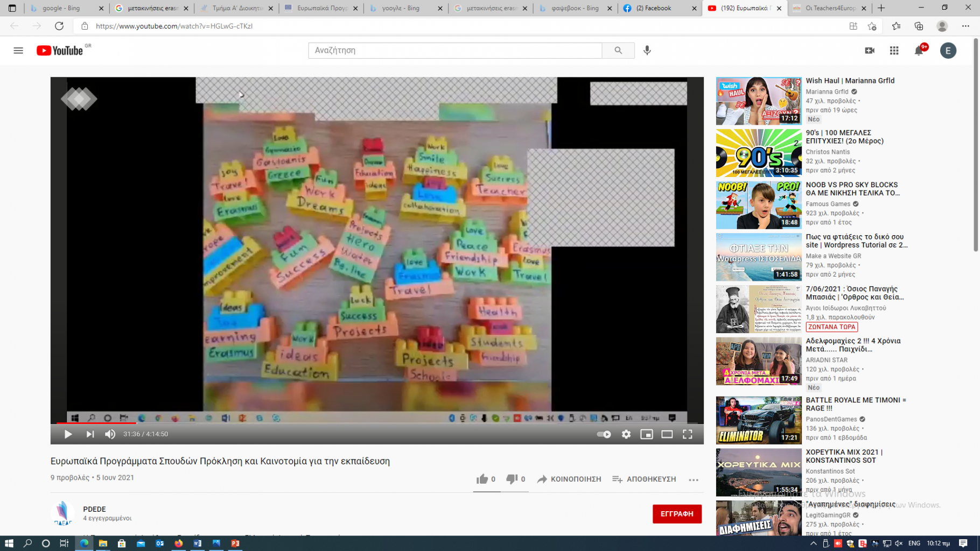Open the Wish Haul video thumbnail
Screen dimensions: 980x551
point(758,101)
